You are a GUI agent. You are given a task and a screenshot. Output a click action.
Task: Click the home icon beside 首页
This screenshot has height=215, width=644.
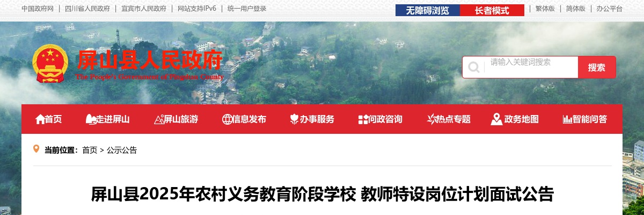coord(40,119)
